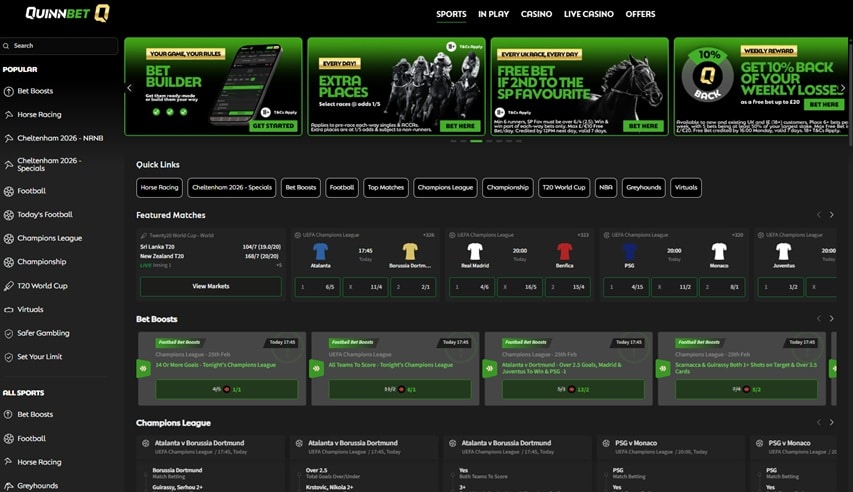Select Atalanta win odds 6/5
This screenshot has width=853, height=492.
pos(318,287)
